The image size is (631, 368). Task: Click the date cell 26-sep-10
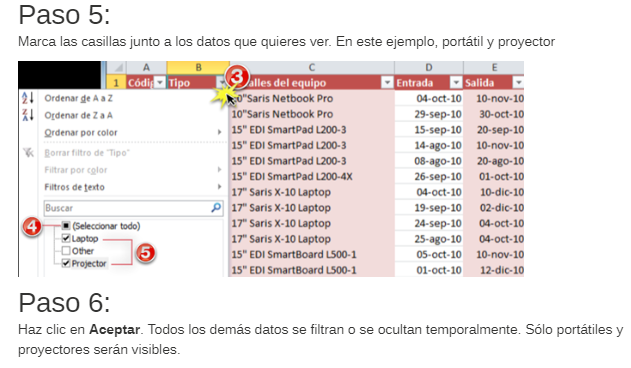click(x=429, y=176)
